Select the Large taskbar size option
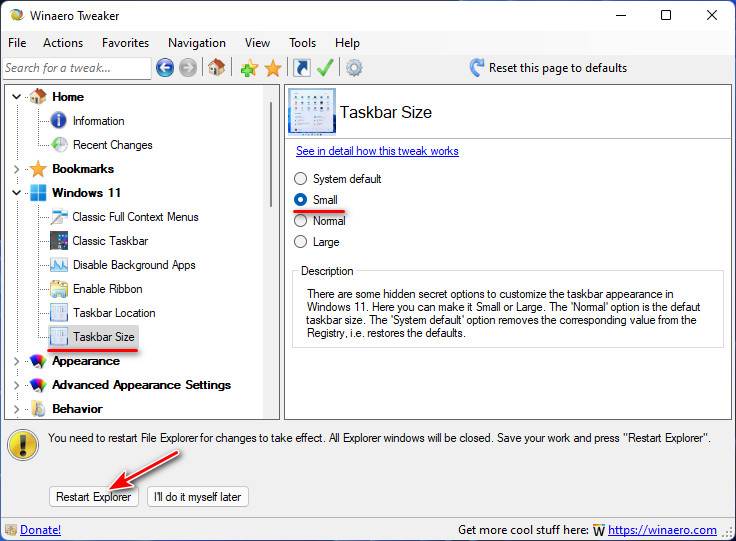This screenshot has height=541, width=736. (300, 242)
